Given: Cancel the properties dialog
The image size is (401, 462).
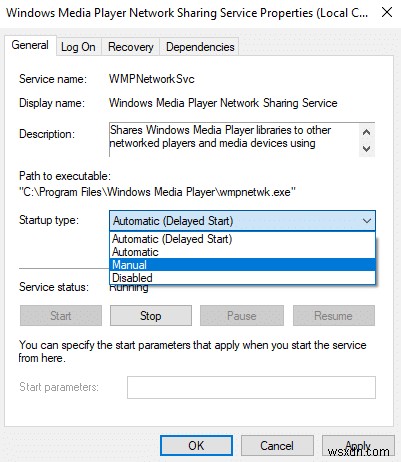Looking at the screenshot, I should 277,446.
